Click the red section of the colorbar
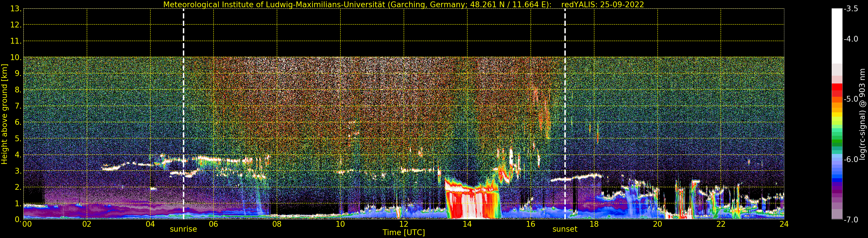Screen dimensions: 868x238 click(837, 90)
